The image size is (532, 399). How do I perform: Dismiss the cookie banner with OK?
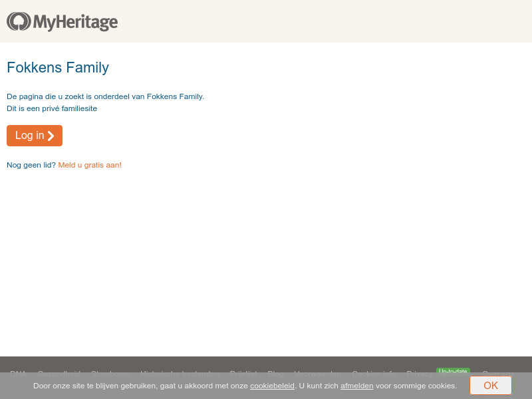click(491, 386)
